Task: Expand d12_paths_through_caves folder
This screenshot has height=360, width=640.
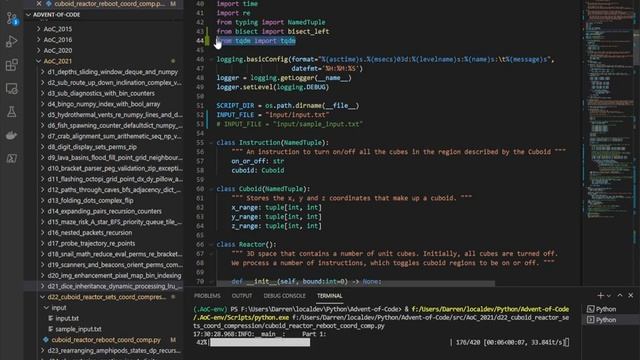Action: pos(42,190)
